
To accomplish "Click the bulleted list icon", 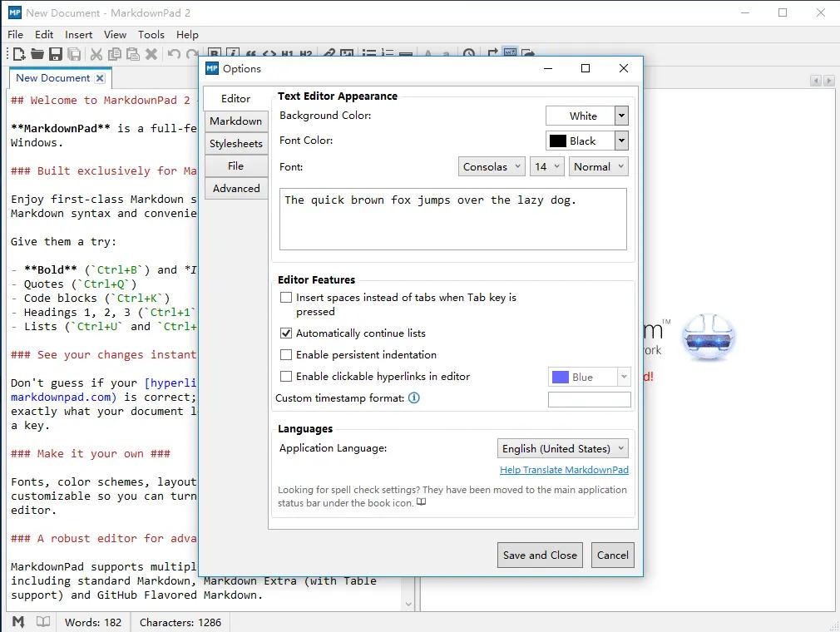I will click(369, 52).
